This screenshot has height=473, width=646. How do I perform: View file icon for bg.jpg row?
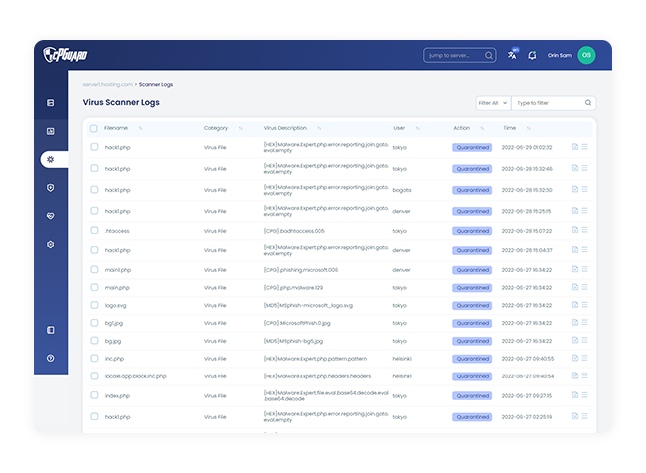tap(575, 340)
